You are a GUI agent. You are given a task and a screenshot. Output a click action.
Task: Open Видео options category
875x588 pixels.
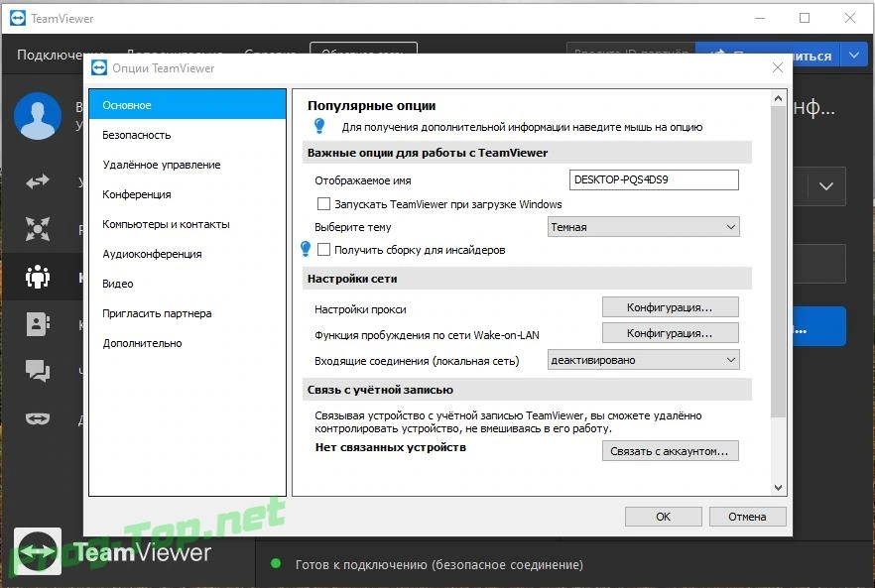[x=187, y=284]
